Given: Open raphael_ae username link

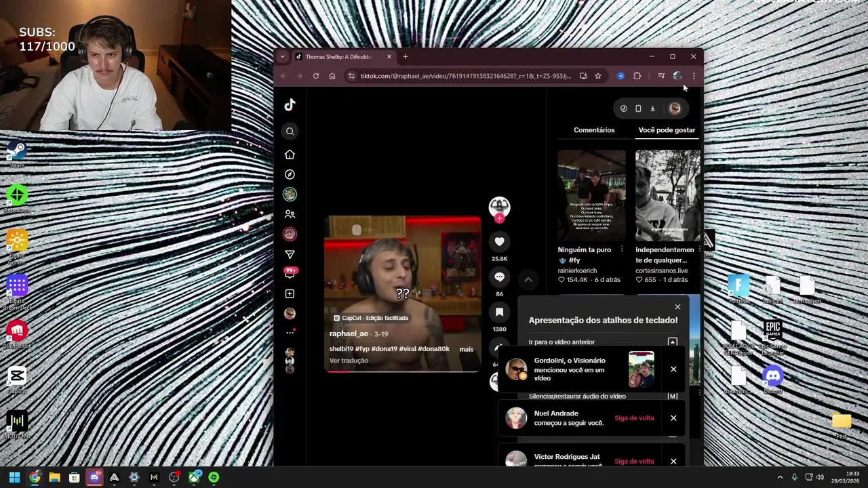Looking at the screenshot, I should coord(349,333).
